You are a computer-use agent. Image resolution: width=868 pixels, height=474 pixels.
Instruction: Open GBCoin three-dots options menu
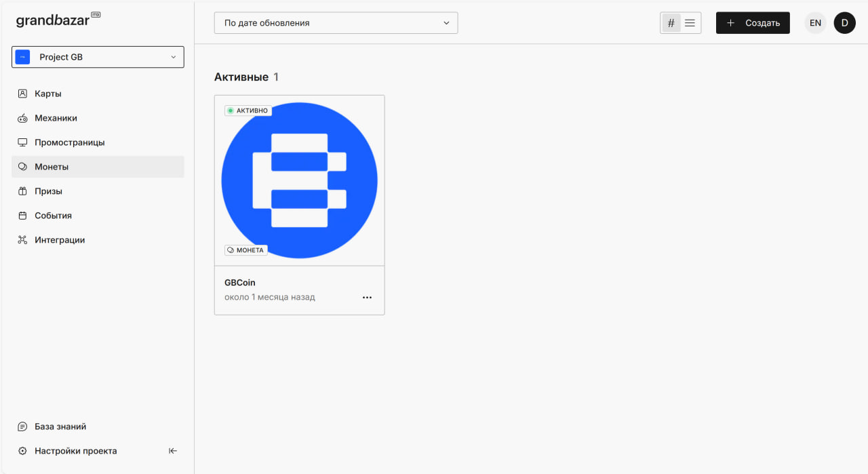point(367,297)
